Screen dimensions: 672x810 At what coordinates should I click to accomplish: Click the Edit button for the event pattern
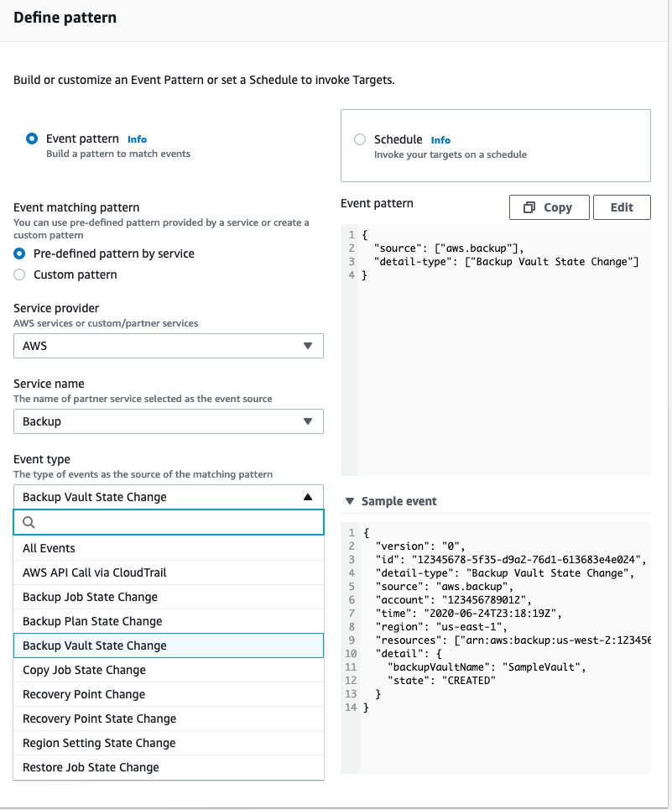tap(622, 206)
